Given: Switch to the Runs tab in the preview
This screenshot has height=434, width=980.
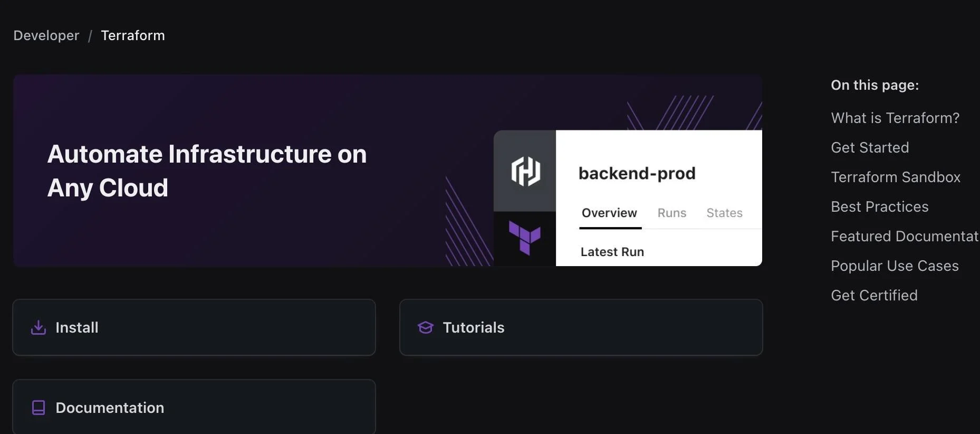Looking at the screenshot, I should pyautogui.click(x=671, y=213).
